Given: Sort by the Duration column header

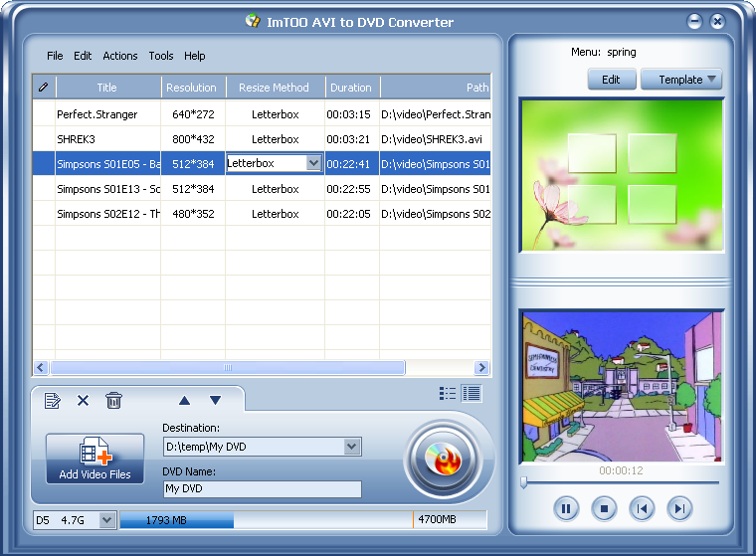Looking at the screenshot, I should [x=352, y=88].
